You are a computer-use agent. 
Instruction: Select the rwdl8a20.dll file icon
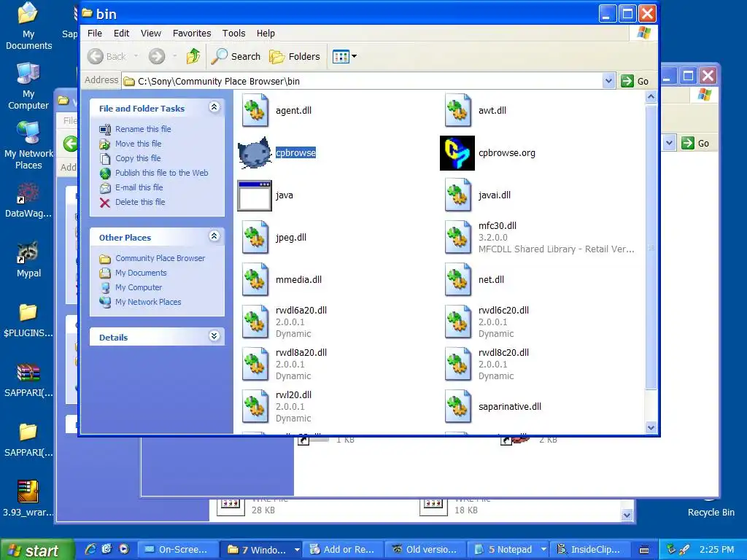click(255, 365)
